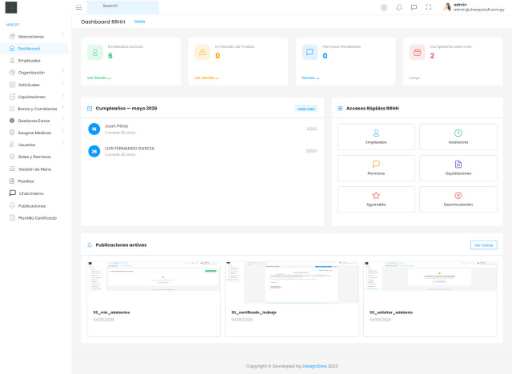This screenshot has height=374, width=512.
Task: Expand the Gestiones Extras chevron
Action: 63,120
